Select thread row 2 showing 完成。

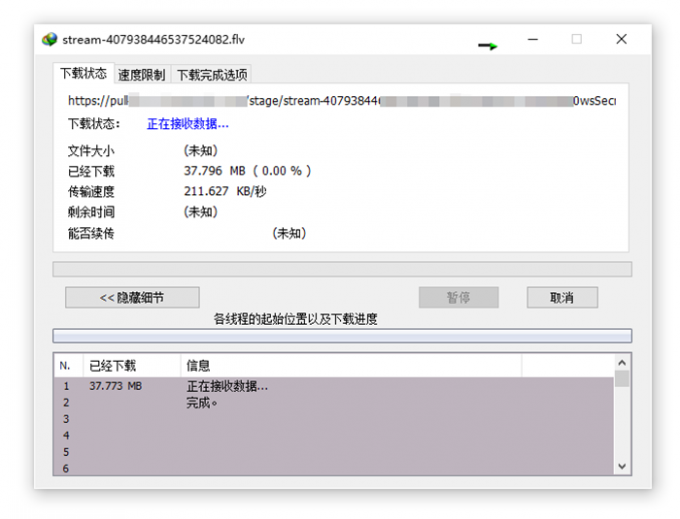pos(333,403)
